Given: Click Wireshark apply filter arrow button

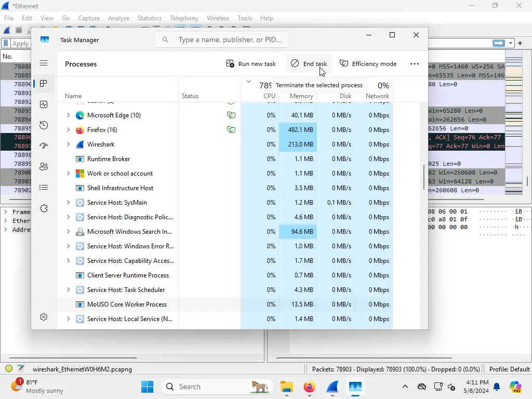Looking at the screenshot, I should 498,43.
